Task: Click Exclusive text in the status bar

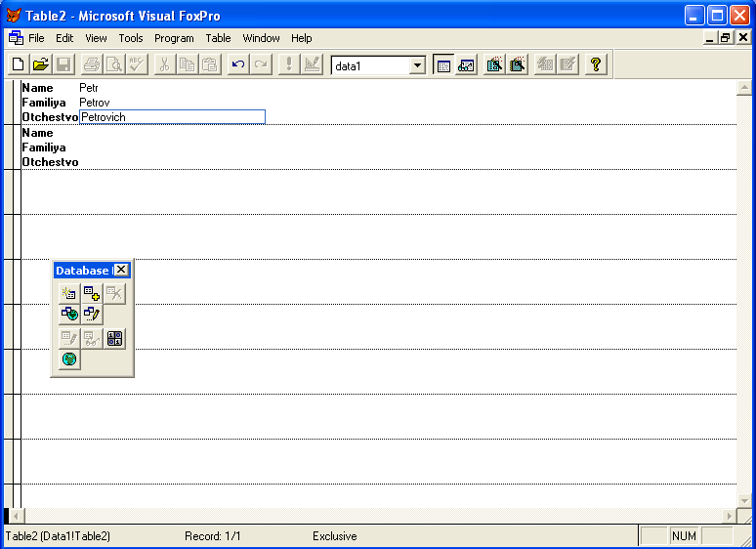Action: pos(335,536)
